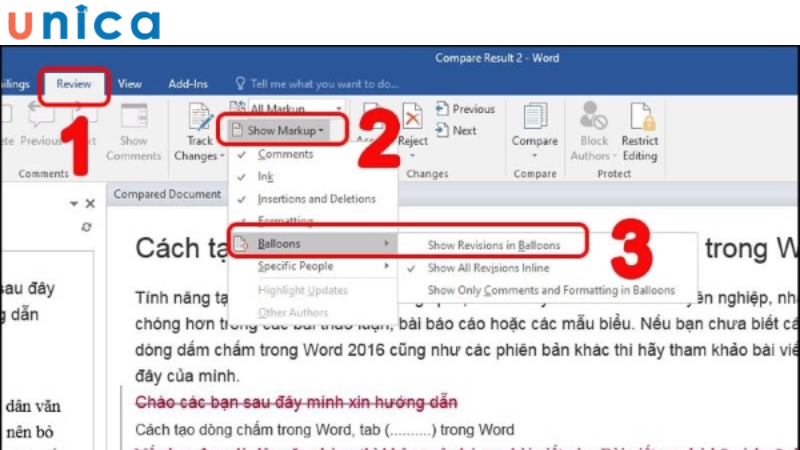Click the Show Markup page icon

(237, 130)
